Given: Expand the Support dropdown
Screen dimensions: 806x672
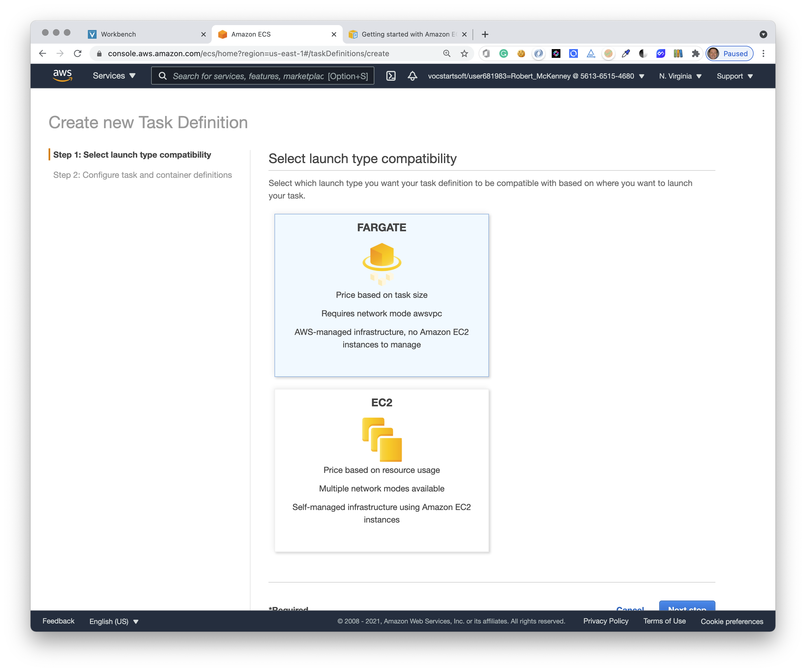Looking at the screenshot, I should point(735,76).
